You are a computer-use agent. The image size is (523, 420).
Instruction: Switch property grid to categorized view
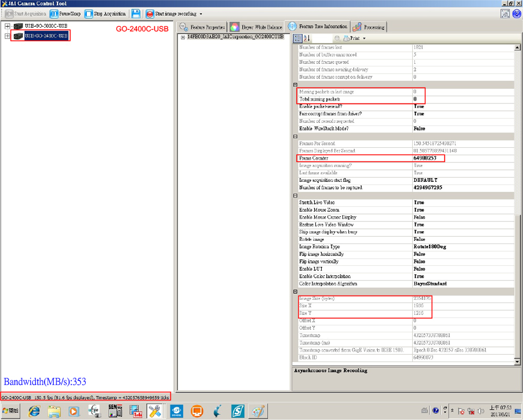[x=298, y=38]
